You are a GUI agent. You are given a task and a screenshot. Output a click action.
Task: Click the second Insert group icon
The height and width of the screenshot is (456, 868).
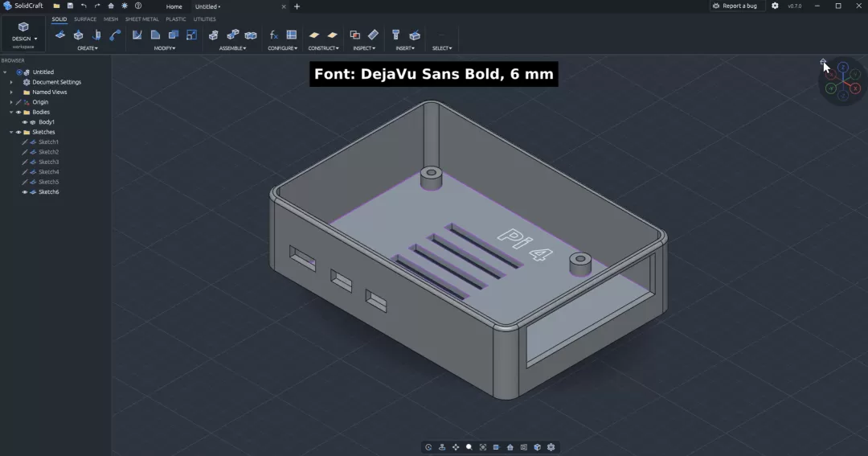coord(415,35)
